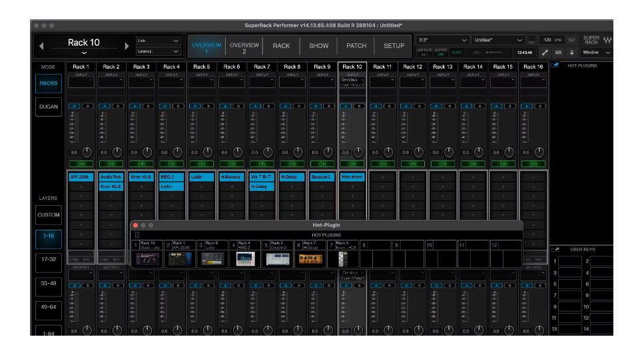
Task: Open the Latency dropdown
Action: point(159,51)
